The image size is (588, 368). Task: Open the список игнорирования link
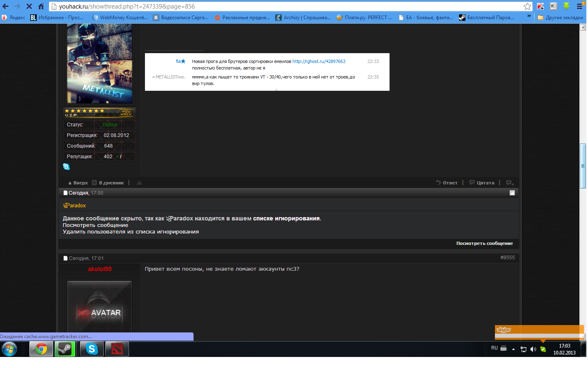click(286, 218)
